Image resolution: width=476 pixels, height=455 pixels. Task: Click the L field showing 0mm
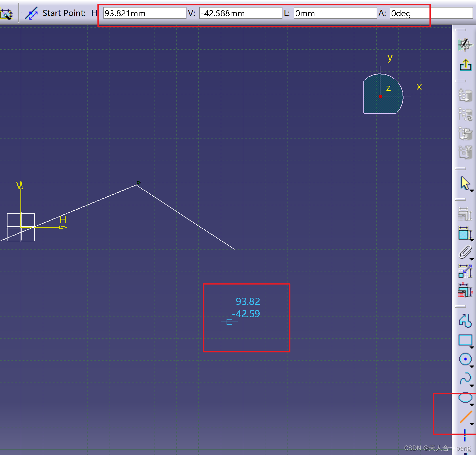pyautogui.click(x=335, y=13)
